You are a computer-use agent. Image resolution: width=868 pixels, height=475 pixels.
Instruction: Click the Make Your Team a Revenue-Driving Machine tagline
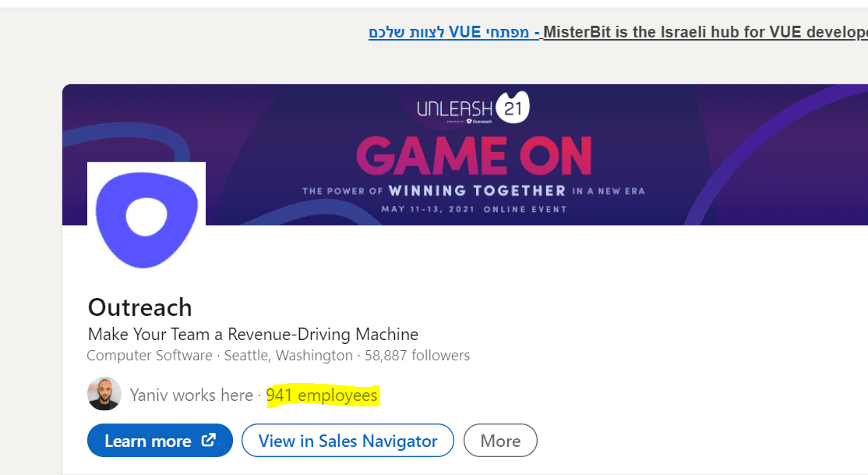pyautogui.click(x=253, y=335)
